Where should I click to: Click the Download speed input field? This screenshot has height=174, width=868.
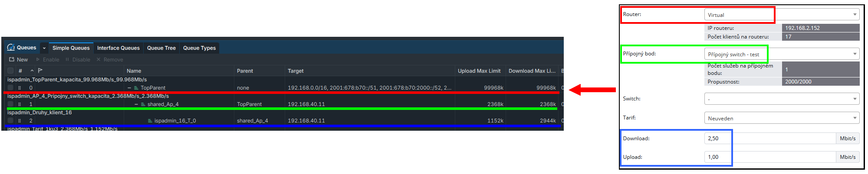769,139
